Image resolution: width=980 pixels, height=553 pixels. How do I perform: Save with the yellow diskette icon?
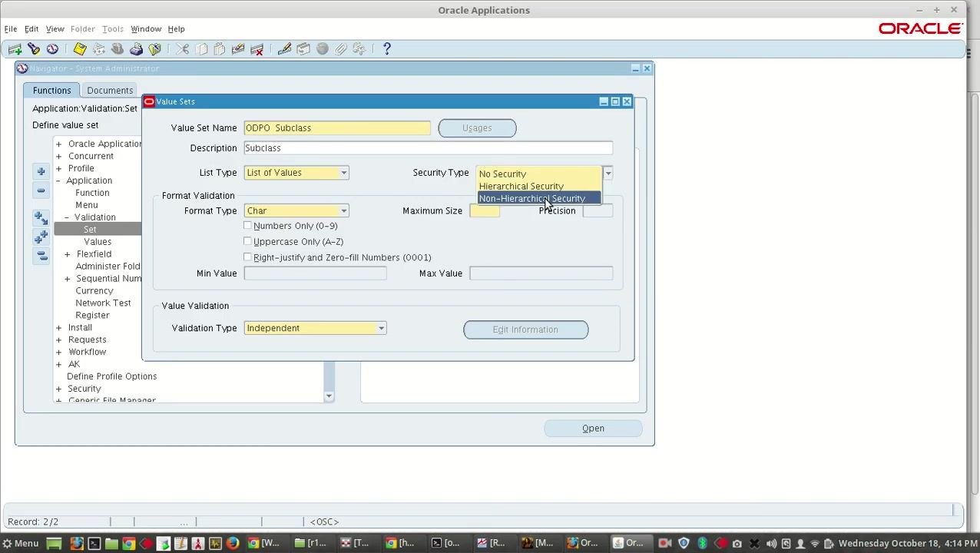coord(80,49)
